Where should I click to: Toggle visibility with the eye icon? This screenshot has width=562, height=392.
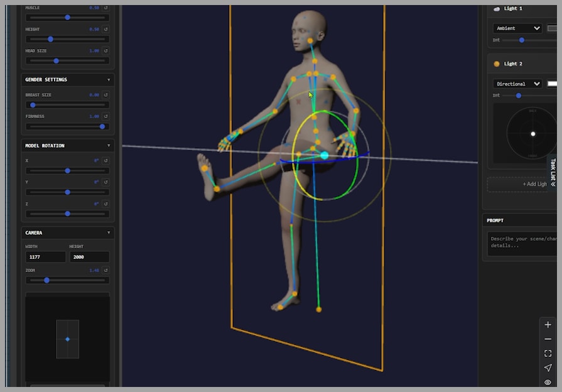click(548, 382)
